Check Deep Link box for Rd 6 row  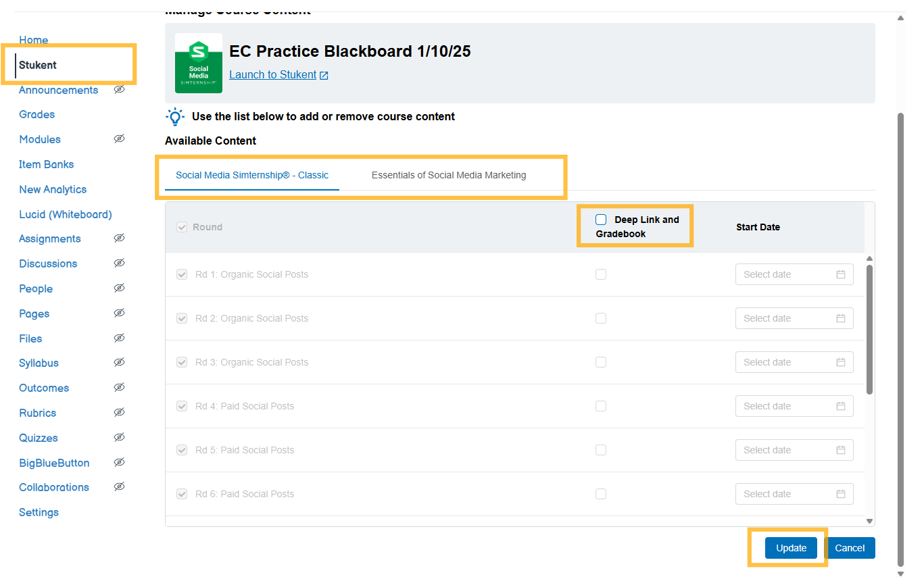(601, 494)
